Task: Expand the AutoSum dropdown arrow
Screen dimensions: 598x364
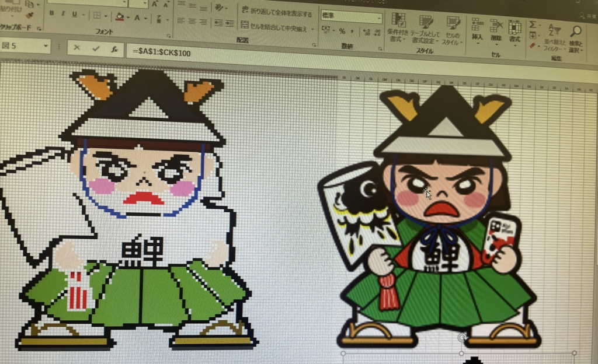Action: [540, 26]
